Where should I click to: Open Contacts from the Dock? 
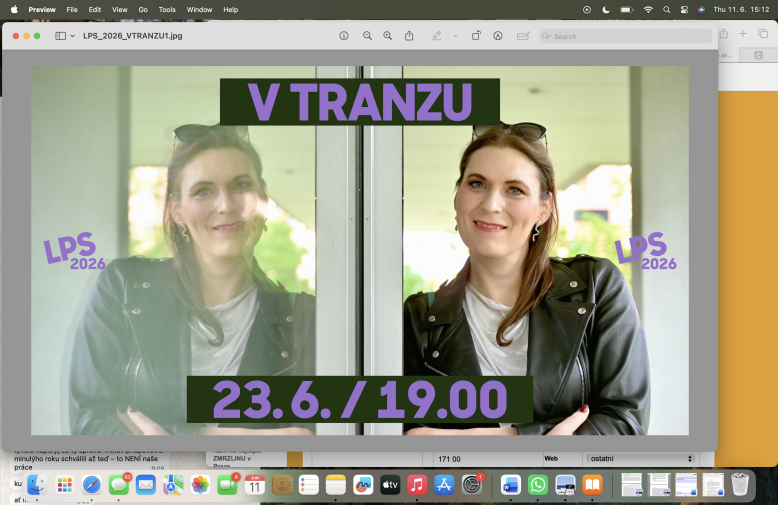coord(282,485)
